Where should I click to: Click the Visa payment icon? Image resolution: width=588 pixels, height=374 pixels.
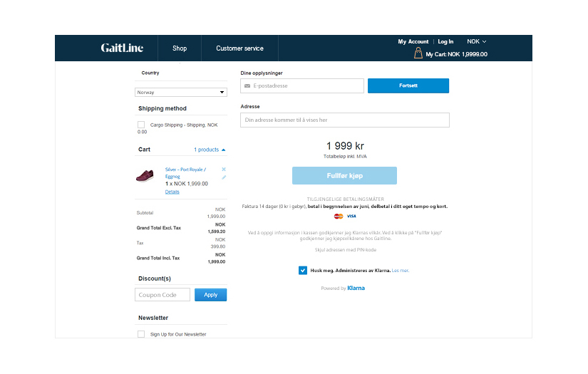coord(351,216)
